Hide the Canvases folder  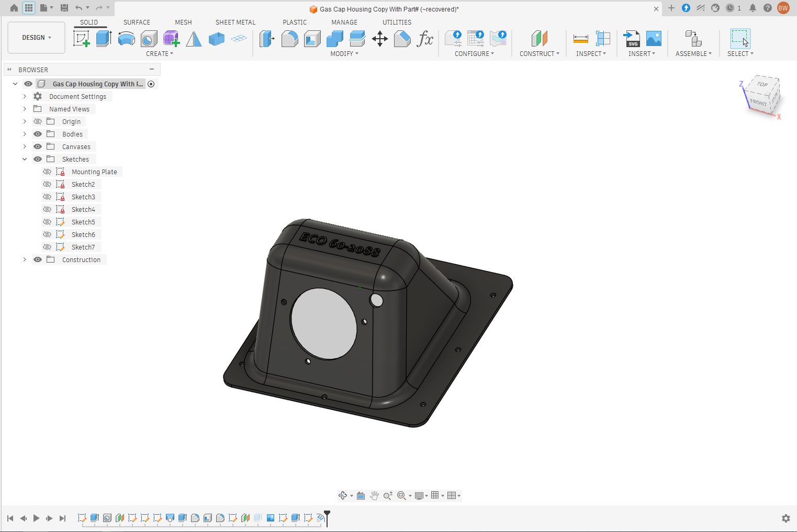38,146
